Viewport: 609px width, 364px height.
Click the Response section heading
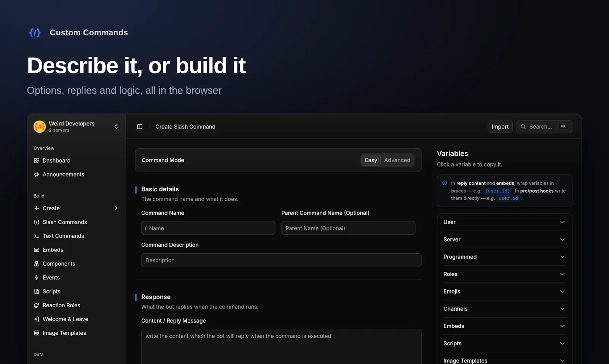pos(156,297)
